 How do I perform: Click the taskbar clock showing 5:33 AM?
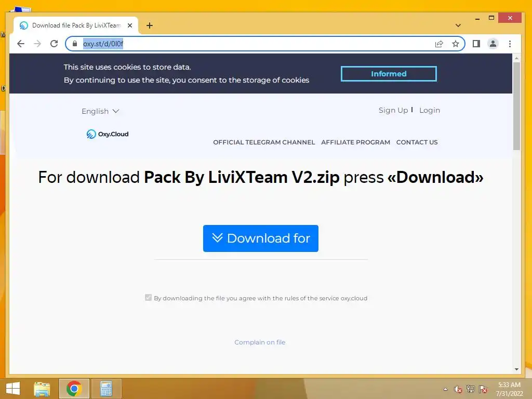tap(509, 389)
